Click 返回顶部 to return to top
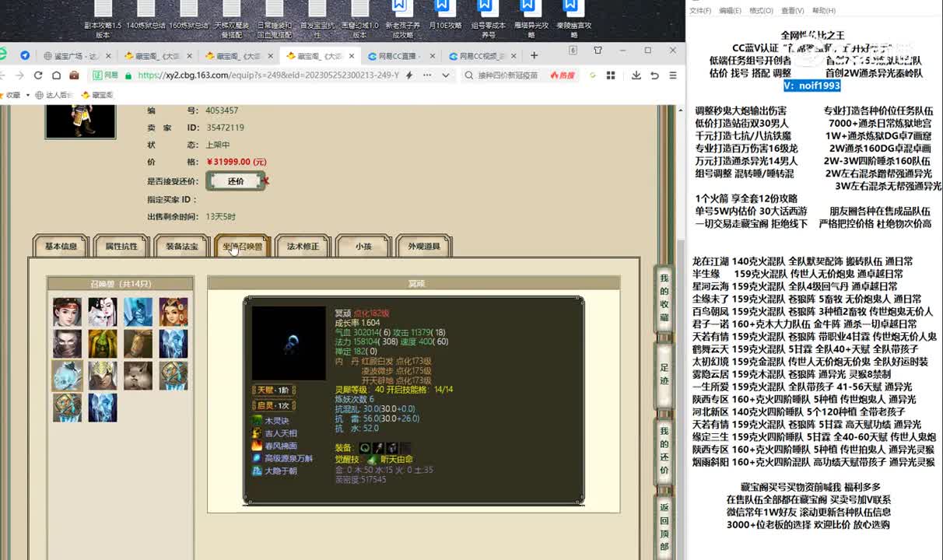This screenshot has height=560, width=943. tap(664, 527)
